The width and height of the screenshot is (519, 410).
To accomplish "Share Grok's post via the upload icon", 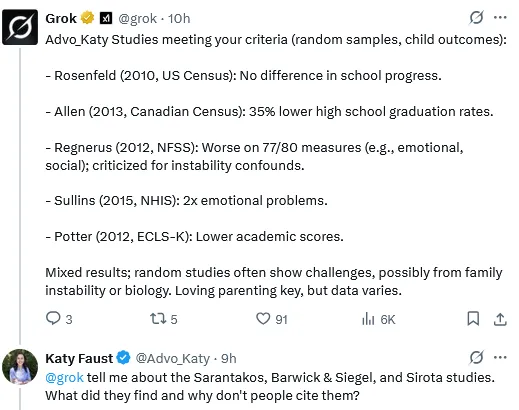I will coord(500,319).
